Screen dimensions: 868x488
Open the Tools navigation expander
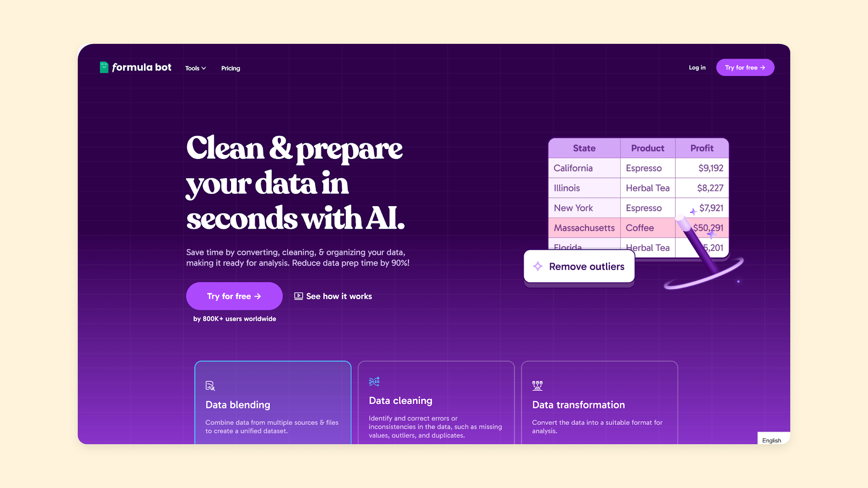point(195,67)
